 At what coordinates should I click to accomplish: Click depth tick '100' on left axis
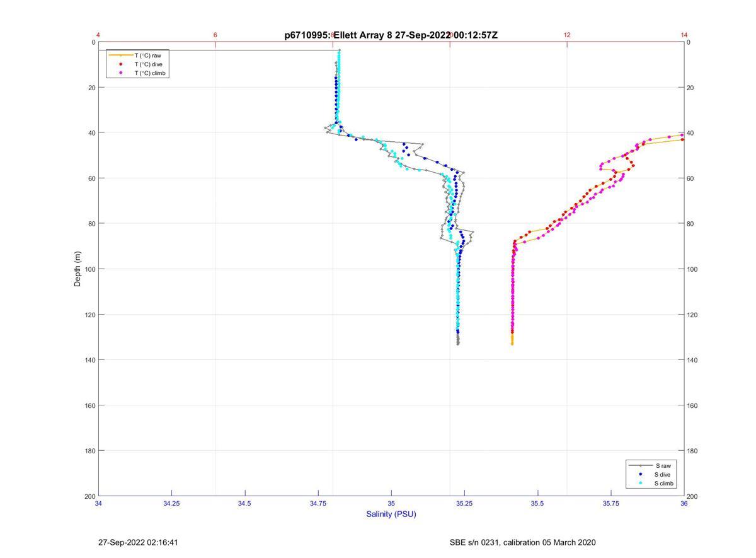tap(89, 269)
